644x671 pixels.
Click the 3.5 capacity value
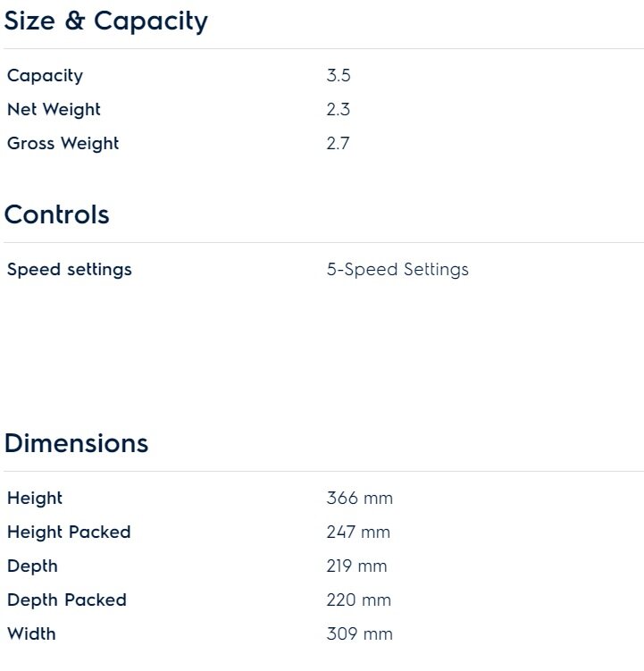coord(339,76)
